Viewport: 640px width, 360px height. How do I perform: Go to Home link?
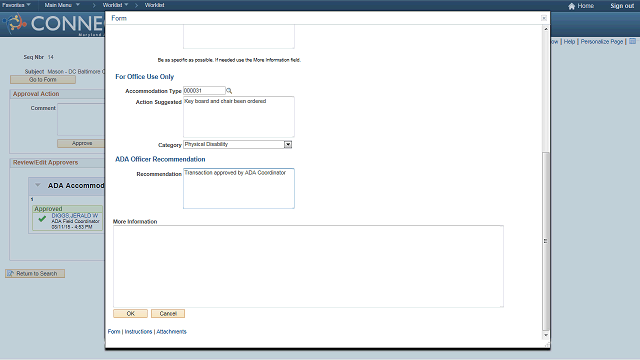coord(585,6)
